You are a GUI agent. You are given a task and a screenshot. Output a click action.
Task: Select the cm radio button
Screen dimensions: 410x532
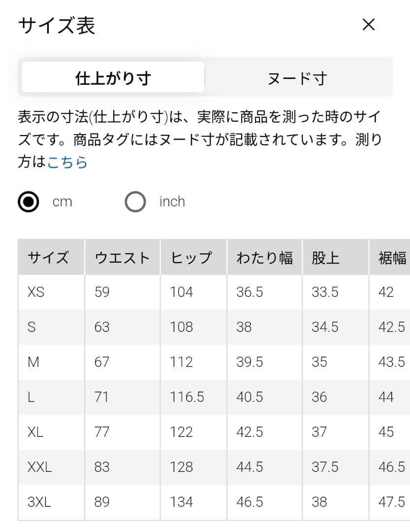pos(29,202)
